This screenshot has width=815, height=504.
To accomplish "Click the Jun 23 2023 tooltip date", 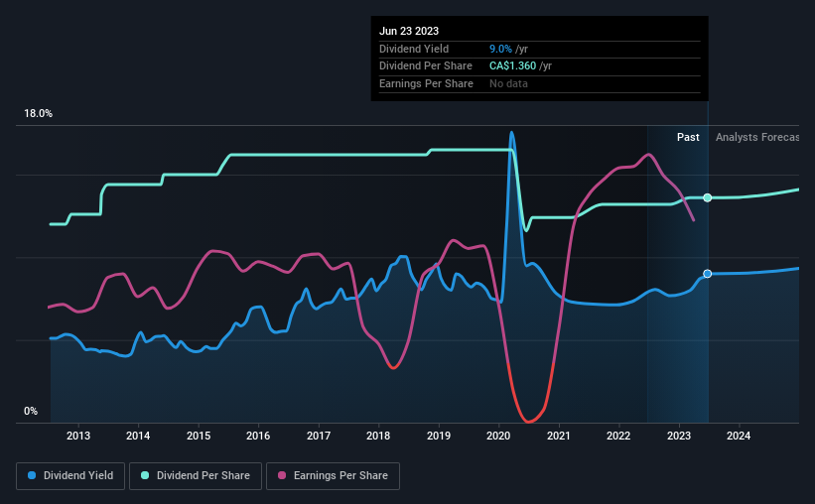I will [x=409, y=31].
